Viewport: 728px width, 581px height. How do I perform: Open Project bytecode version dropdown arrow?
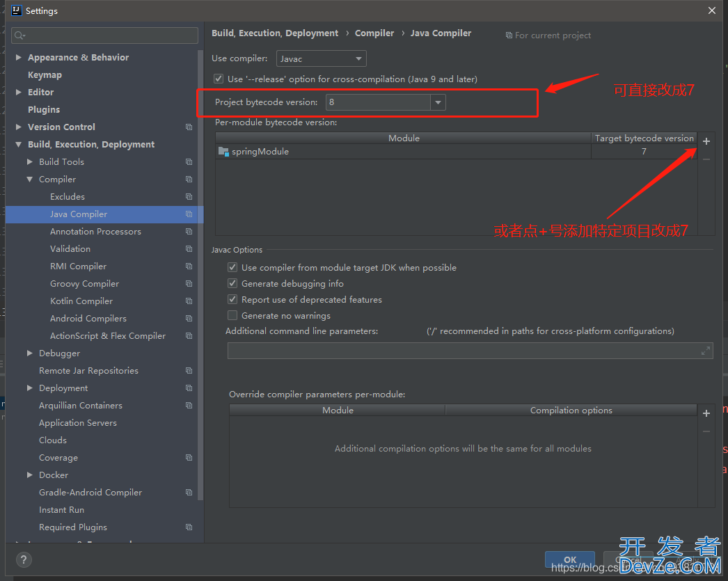[438, 102]
